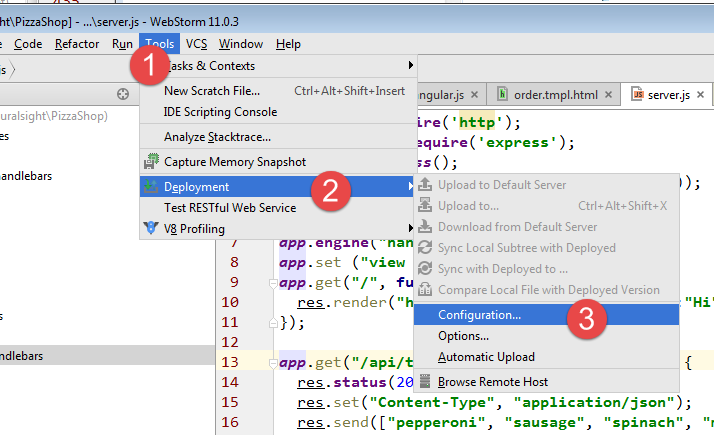Expand the V8 Profiling submenu arrow

[410, 228]
